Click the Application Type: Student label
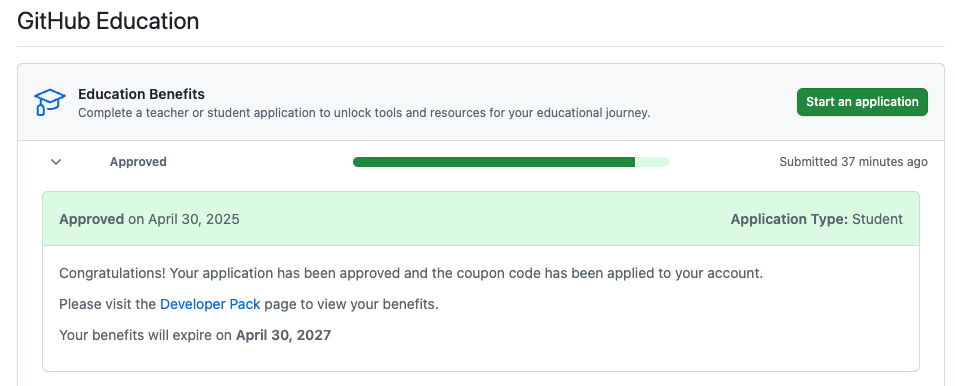This screenshot has width=955, height=386. (x=816, y=219)
